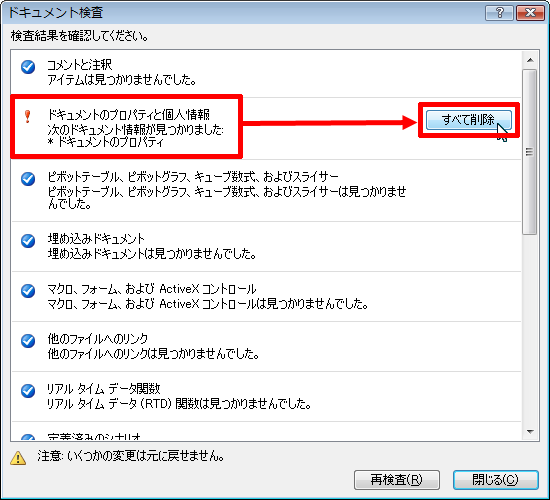
Task: Click the yellow warning triangle icon near 注意
Action: click(x=18, y=458)
